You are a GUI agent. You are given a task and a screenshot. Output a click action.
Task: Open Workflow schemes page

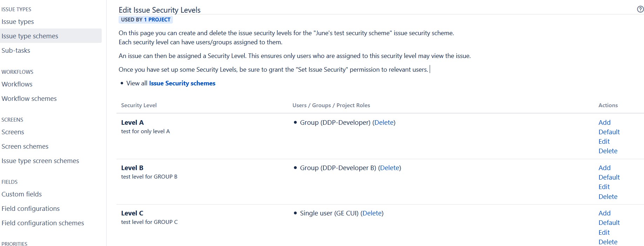(29, 98)
